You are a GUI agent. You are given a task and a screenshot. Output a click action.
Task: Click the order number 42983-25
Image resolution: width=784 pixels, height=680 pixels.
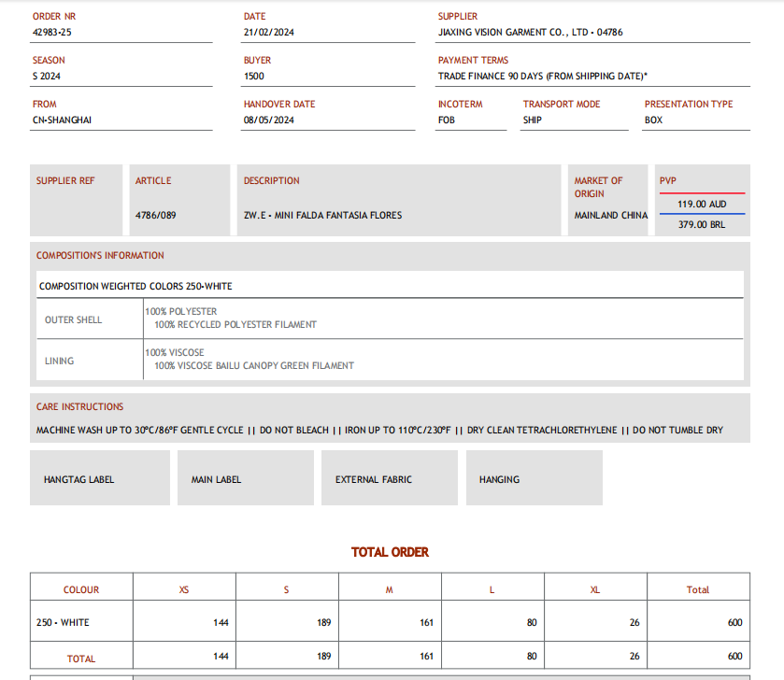coord(52,32)
